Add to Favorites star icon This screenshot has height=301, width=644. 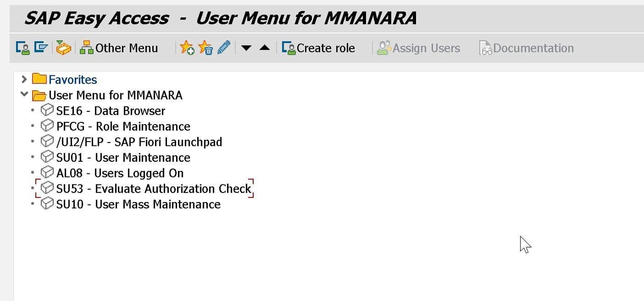click(187, 48)
